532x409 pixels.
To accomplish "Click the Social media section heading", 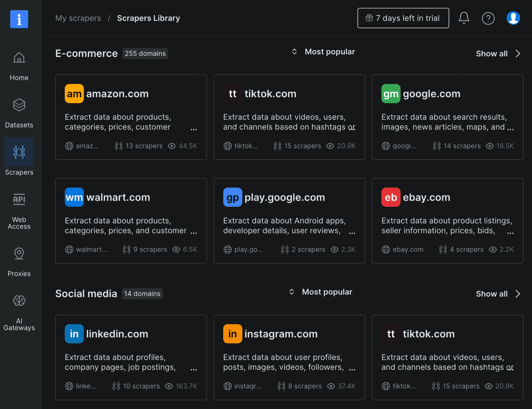I will (x=86, y=294).
